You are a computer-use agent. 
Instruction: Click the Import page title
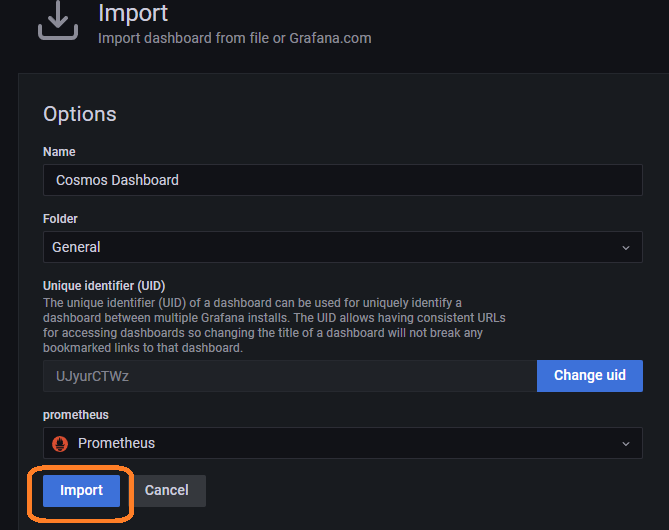133,13
